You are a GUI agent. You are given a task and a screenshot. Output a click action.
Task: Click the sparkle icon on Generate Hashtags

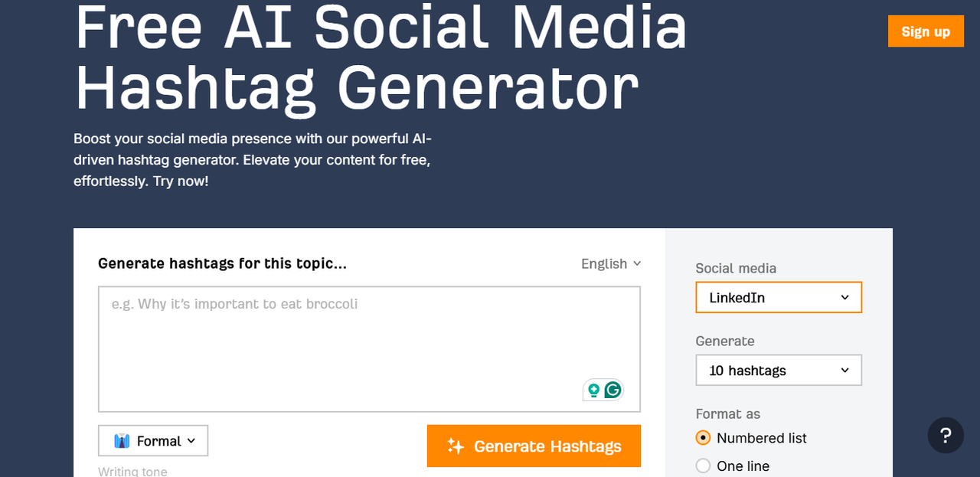pyautogui.click(x=456, y=446)
